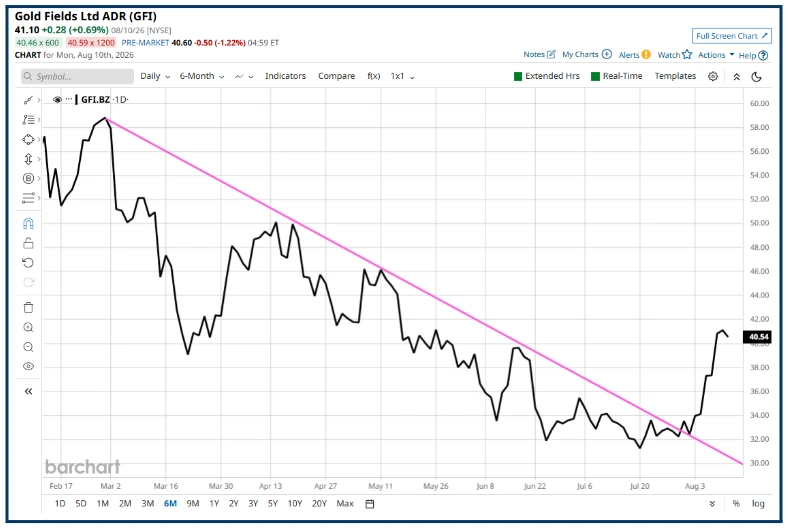Toggle log scale button
This screenshot has width=788, height=528.
coord(758,503)
